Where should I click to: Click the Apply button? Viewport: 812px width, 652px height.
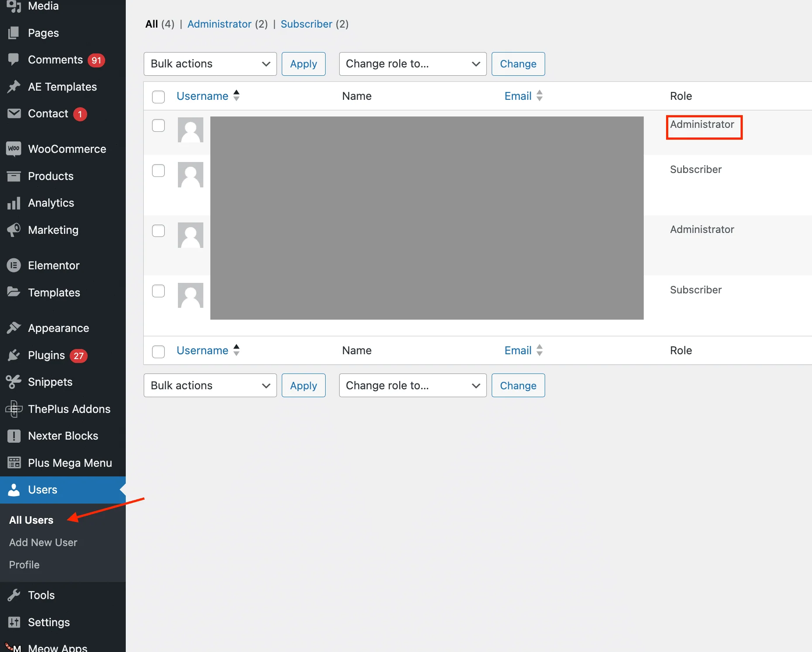click(x=303, y=63)
